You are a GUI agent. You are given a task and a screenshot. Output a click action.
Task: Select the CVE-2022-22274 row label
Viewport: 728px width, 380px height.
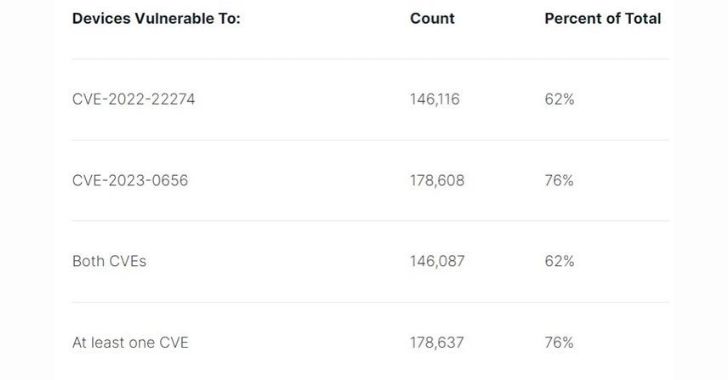point(134,99)
